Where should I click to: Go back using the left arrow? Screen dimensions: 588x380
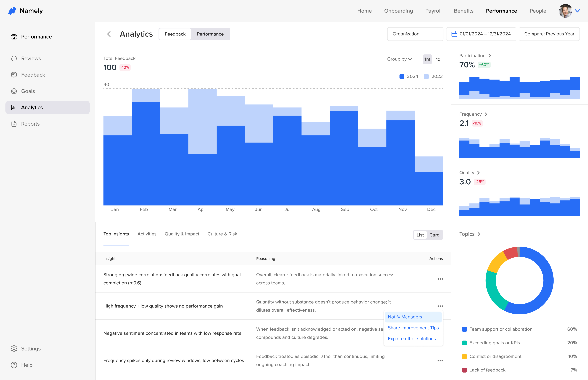coord(109,34)
